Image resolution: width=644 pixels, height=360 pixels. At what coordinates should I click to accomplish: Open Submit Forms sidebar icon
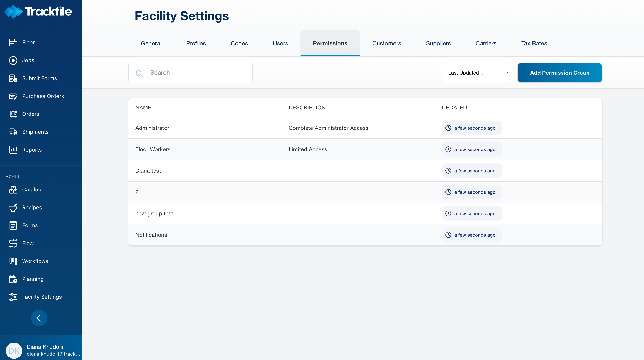coord(13,78)
